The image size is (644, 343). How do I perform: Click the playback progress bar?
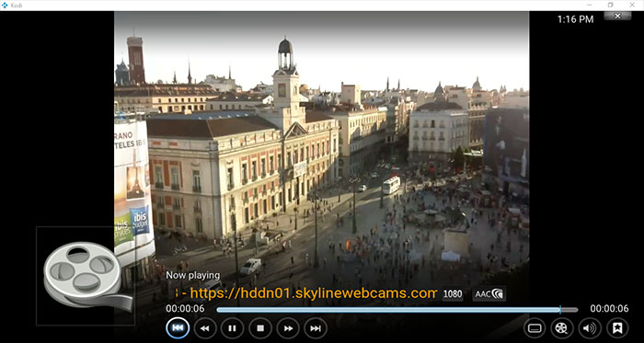click(x=397, y=310)
